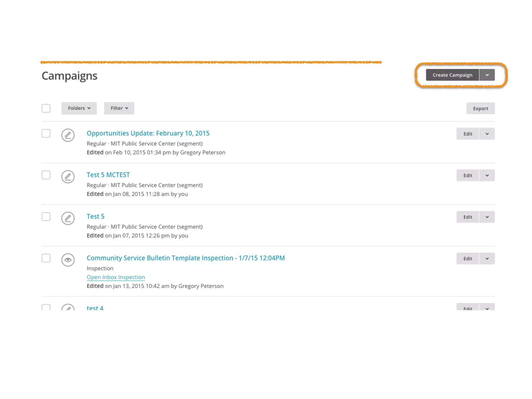
Task: Open the Folders dropdown
Action: pyautogui.click(x=79, y=108)
